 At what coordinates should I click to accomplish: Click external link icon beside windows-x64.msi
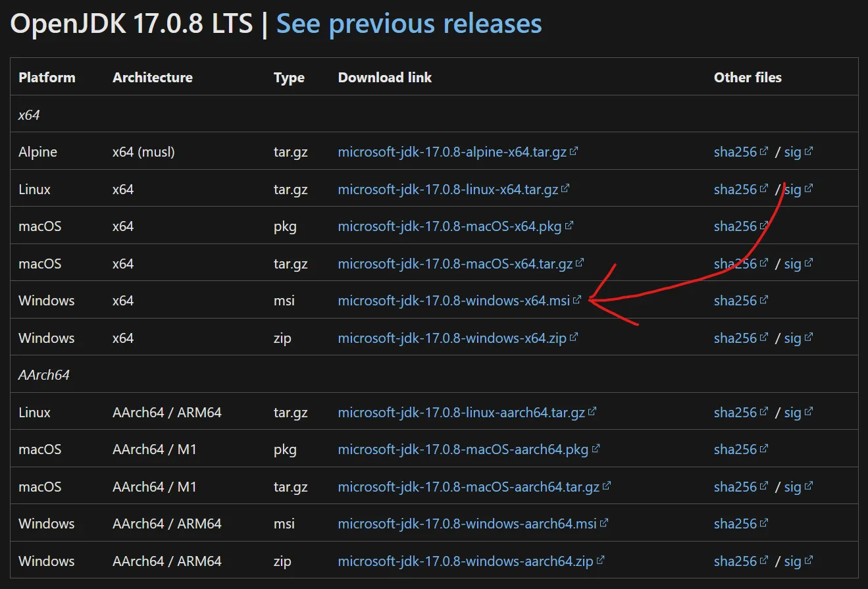coord(578,299)
